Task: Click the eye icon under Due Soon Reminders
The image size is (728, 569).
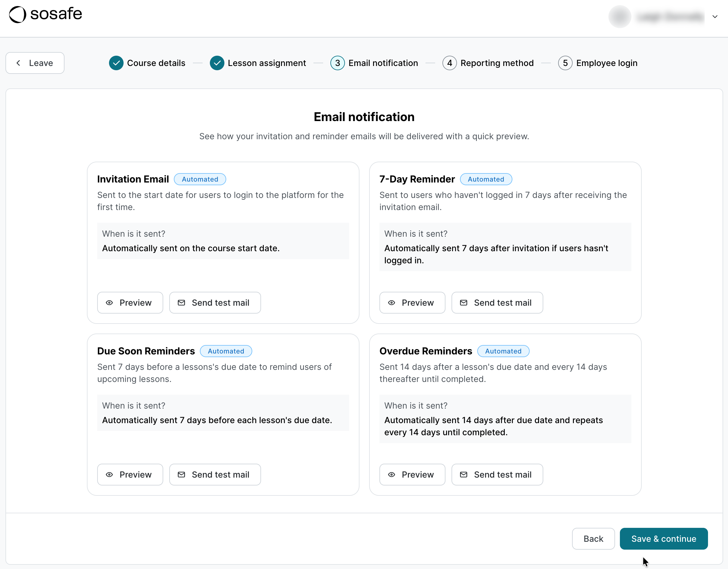Action: (109, 474)
